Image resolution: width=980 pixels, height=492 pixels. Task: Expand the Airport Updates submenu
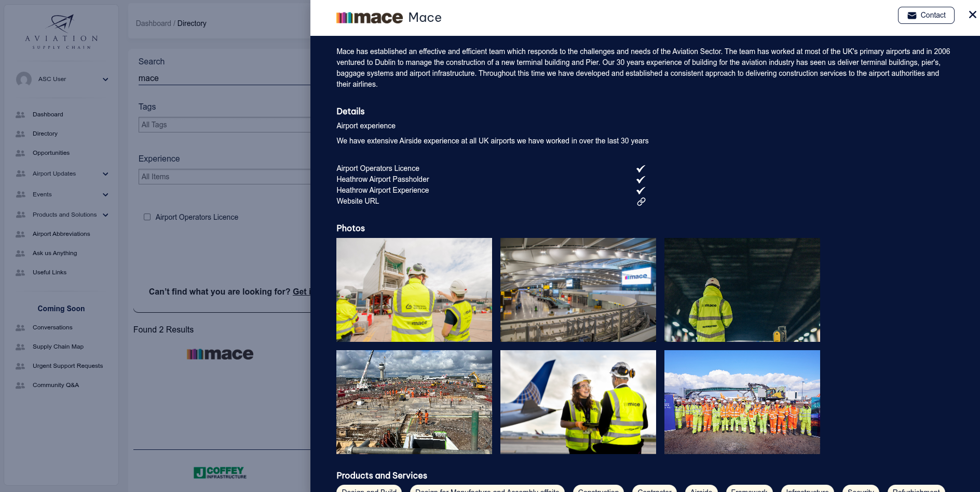(x=105, y=174)
